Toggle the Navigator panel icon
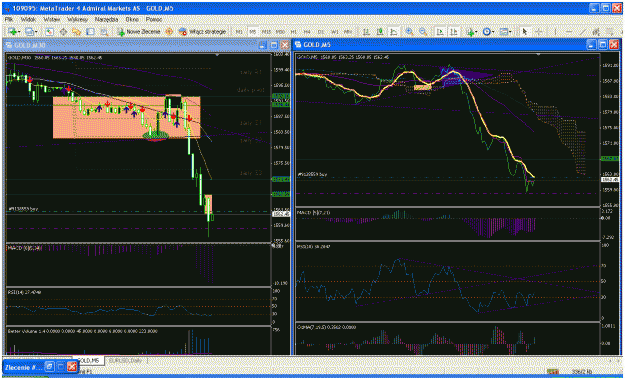Viewport: 625px width, 378px height. tap(76, 32)
